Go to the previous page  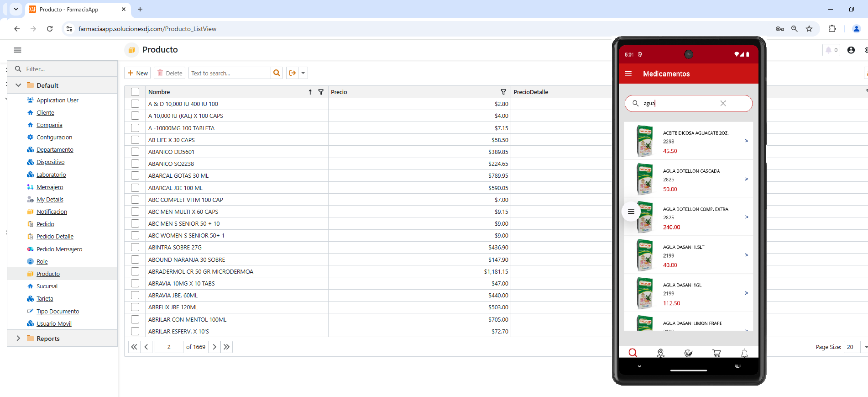[146, 347]
